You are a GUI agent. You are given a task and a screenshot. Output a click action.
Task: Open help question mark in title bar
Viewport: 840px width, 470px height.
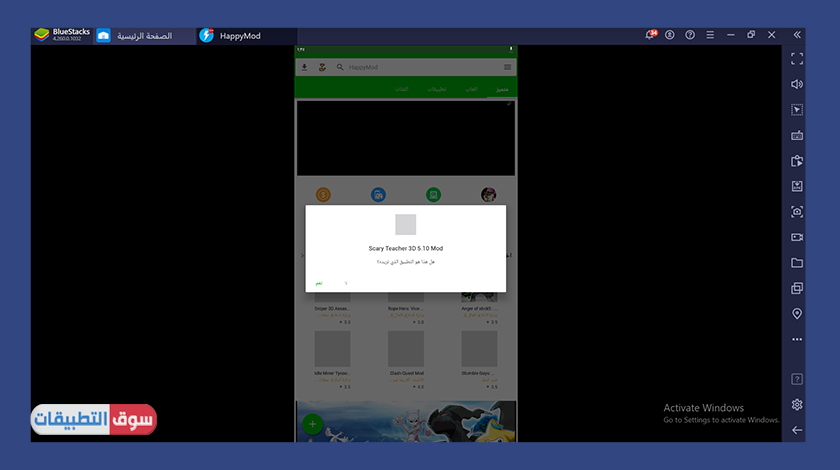click(690, 35)
